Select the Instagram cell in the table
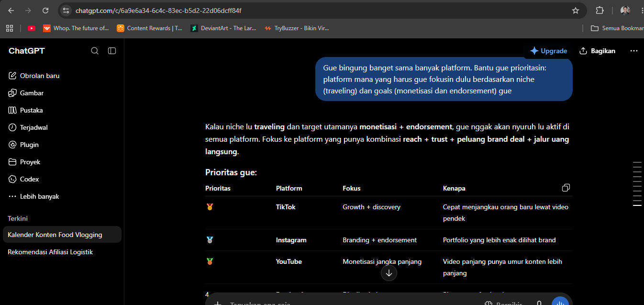 [x=291, y=240]
